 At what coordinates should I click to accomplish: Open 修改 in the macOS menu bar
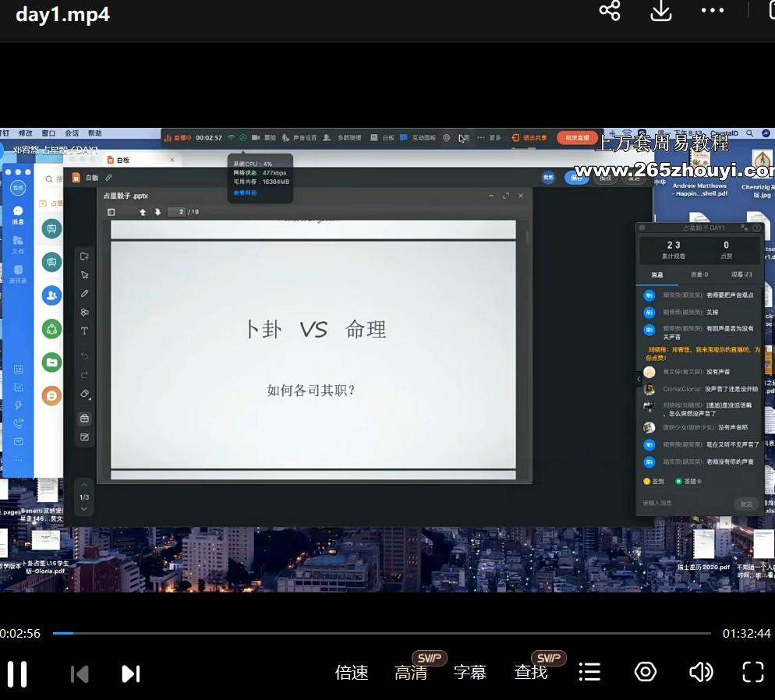tap(25, 133)
